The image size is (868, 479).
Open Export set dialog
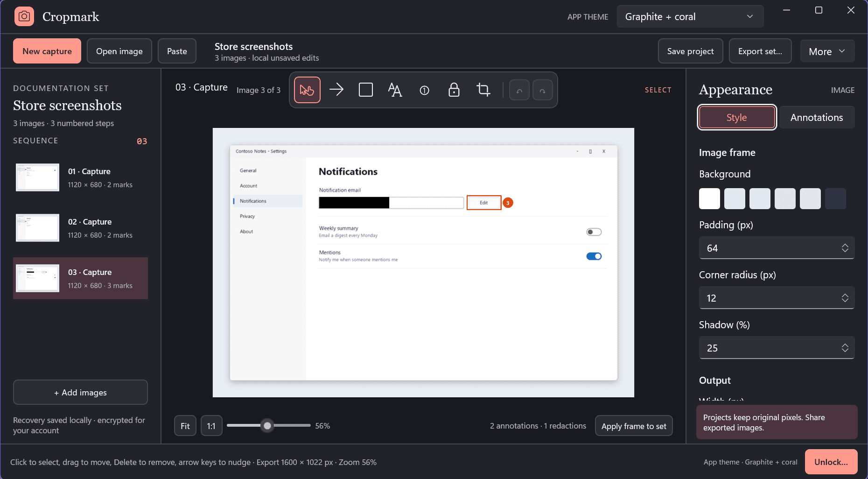[760, 51]
